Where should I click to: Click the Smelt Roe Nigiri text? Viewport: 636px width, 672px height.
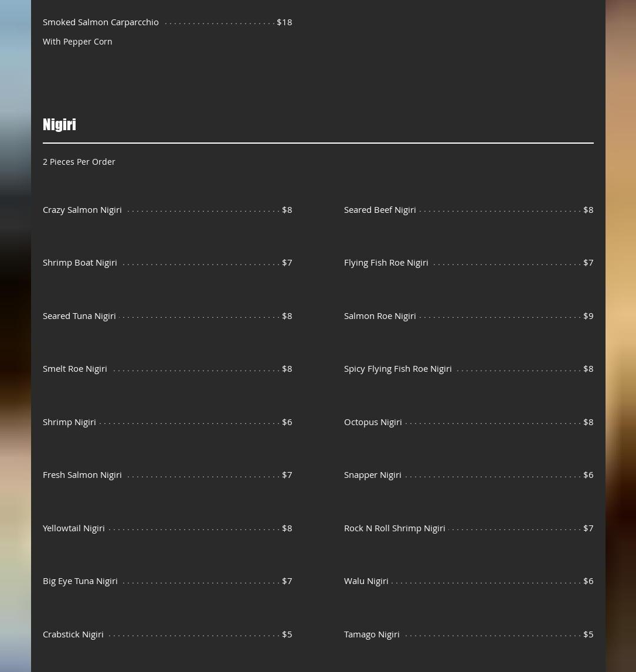click(x=75, y=369)
